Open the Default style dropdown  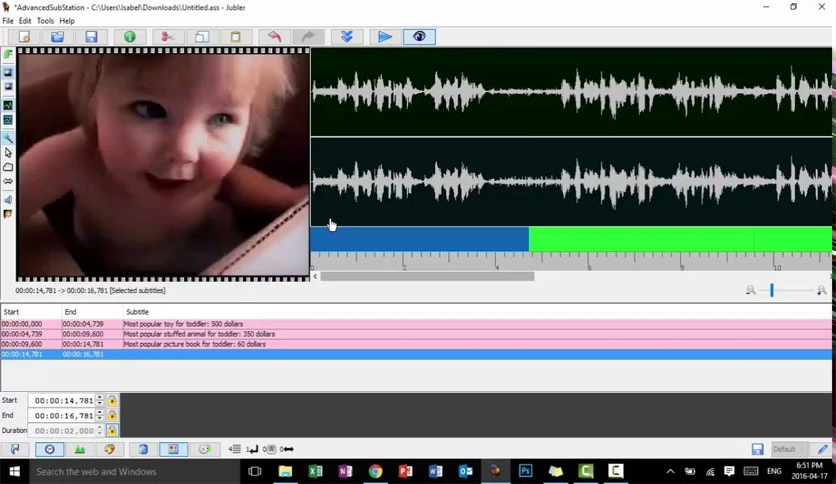[788, 449]
